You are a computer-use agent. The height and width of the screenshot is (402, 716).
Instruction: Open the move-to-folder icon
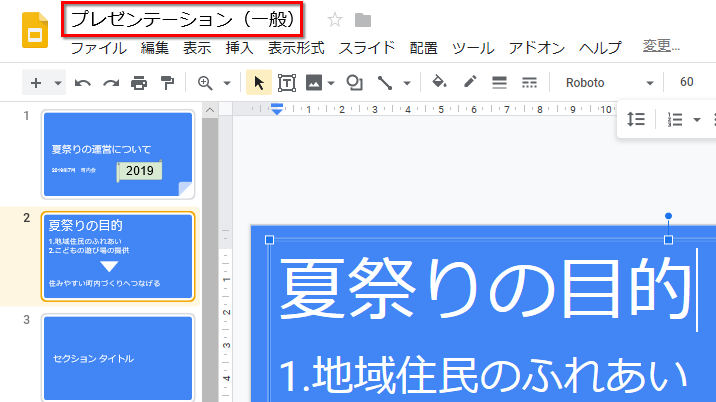tap(363, 20)
